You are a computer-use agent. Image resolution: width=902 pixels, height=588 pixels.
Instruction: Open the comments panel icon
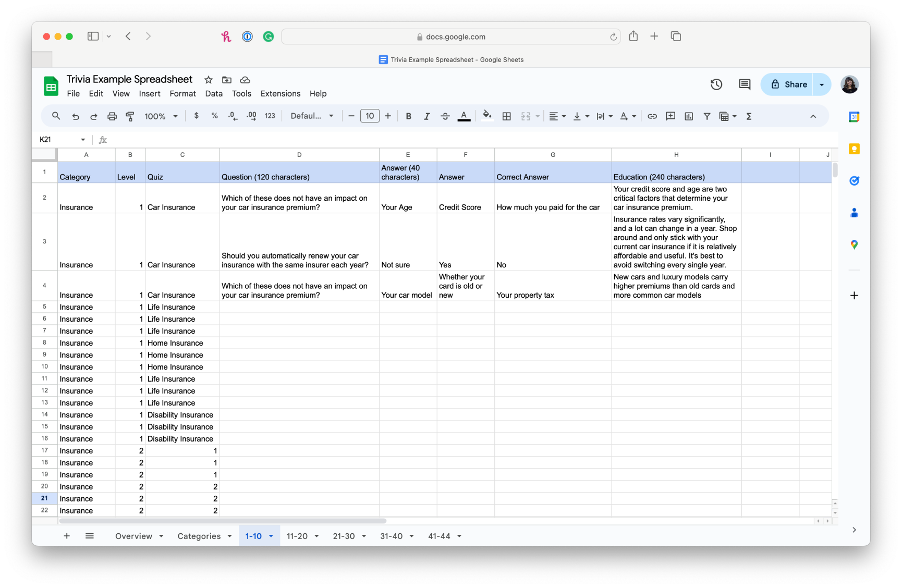click(745, 84)
